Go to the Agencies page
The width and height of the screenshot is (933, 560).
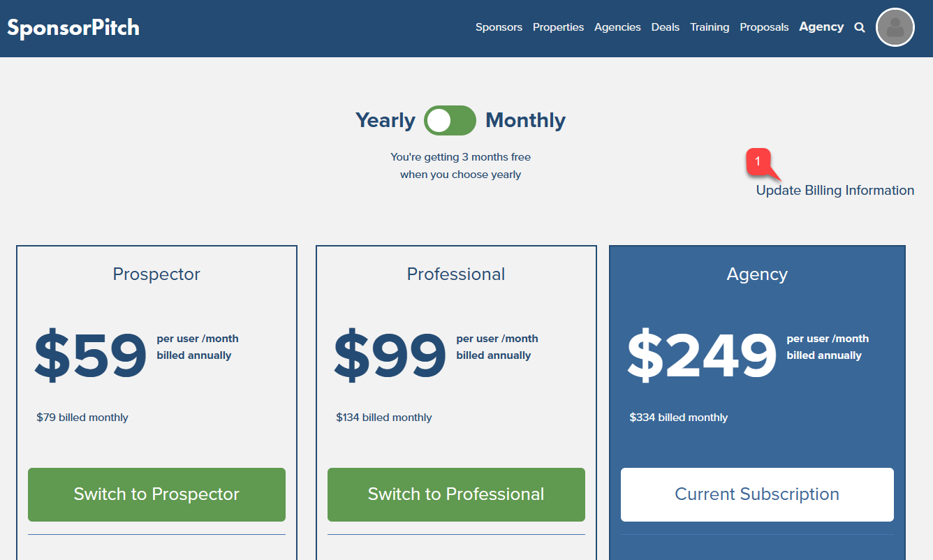click(617, 27)
